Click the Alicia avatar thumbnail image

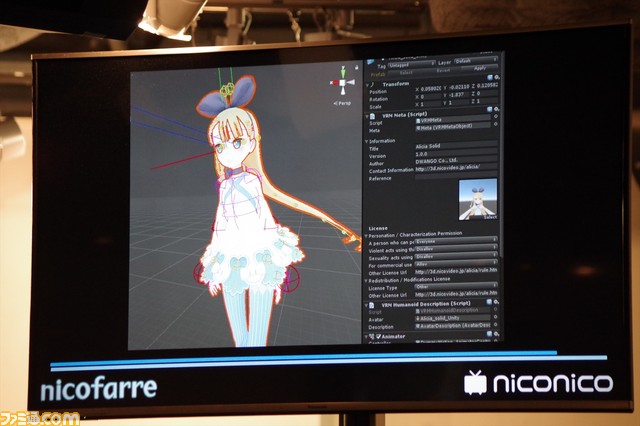point(478,199)
